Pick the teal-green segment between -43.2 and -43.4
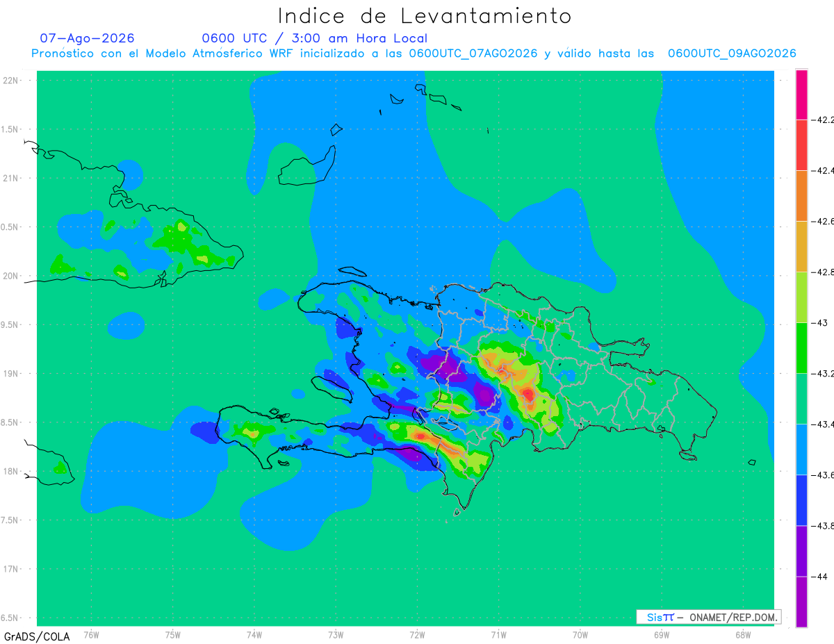This screenshot has width=834, height=644. 801,399
